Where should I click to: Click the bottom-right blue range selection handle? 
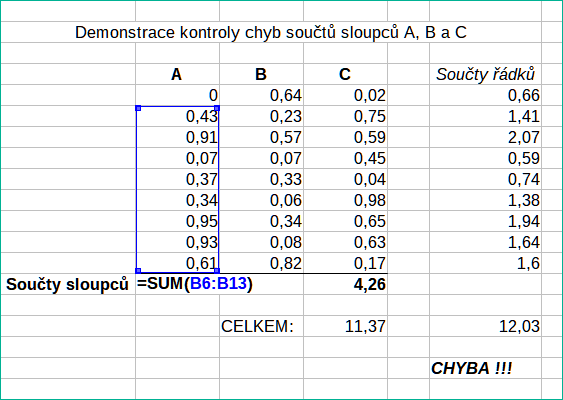[x=217, y=271]
